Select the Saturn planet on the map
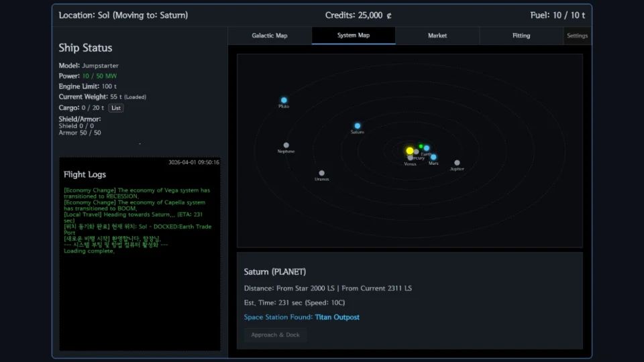The image size is (644, 362). (x=358, y=126)
